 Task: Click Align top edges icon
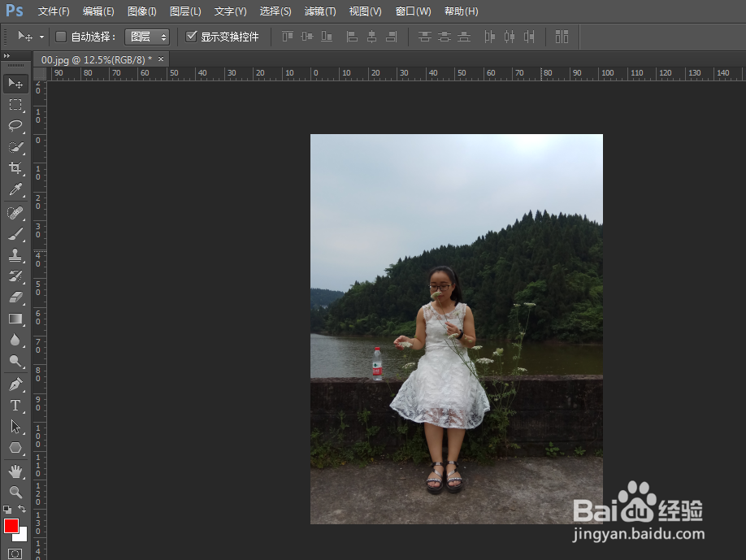tap(288, 36)
